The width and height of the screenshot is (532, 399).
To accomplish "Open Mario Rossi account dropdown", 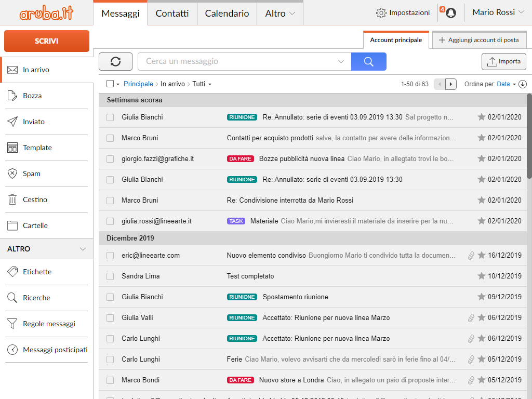I will pos(498,12).
